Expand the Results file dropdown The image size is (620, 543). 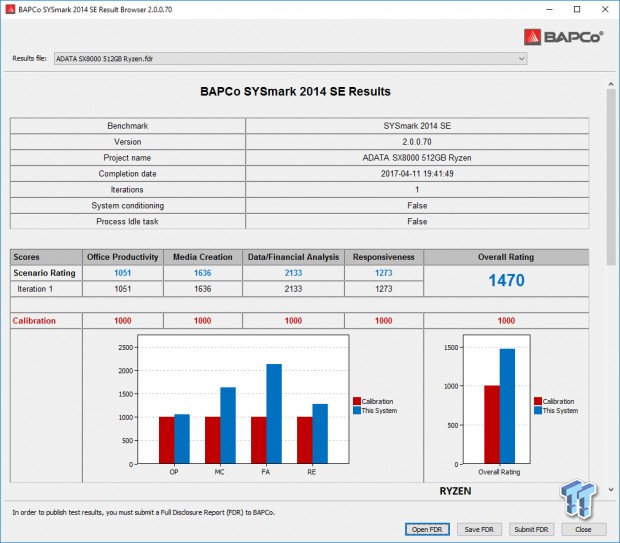pyautogui.click(x=519, y=59)
